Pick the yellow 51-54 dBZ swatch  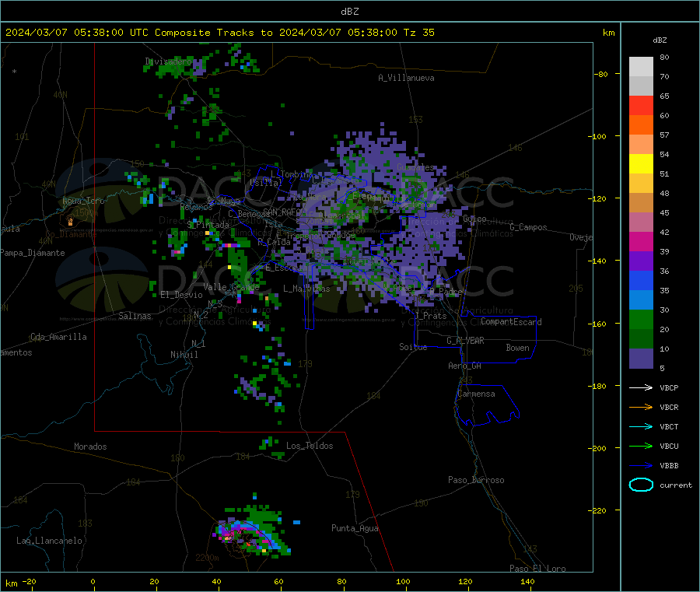tap(641, 164)
